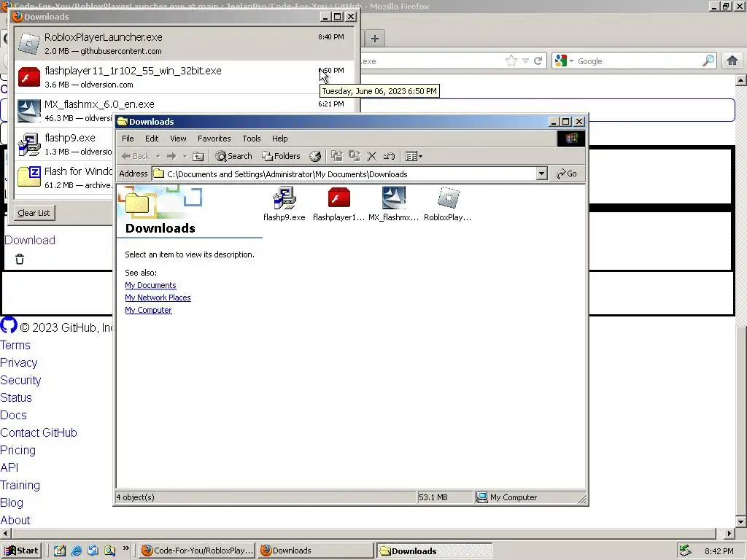
Task: Open the URL history dropdown arrow in Firefox
Action: click(x=525, y=61)
